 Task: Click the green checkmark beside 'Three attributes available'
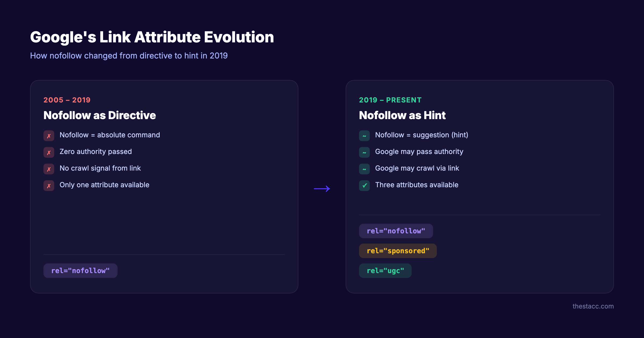tap(364, 186)
